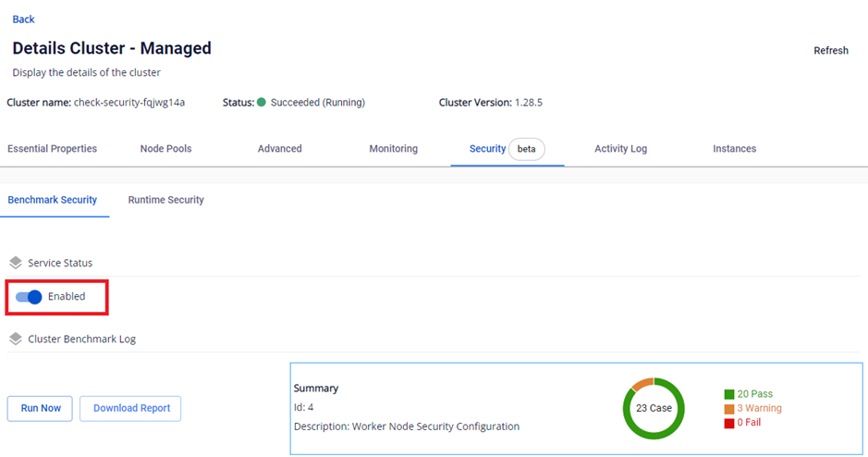Select the Benchmark Security sub-tab
This screenshot has height=457, width=868.
pyautogui.click(x=53, y=200)
